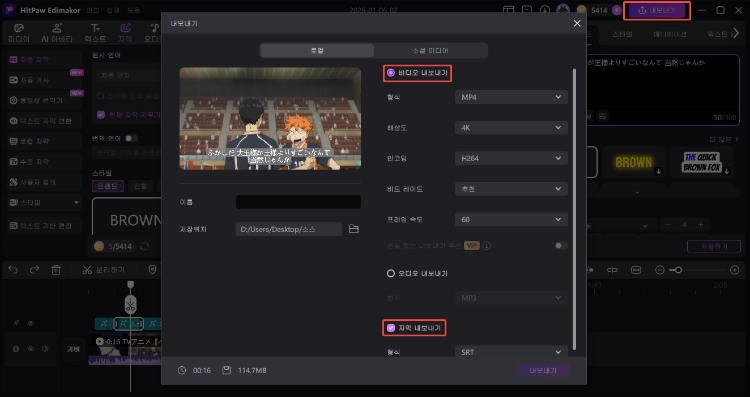Image resolution: width=750 pixels, height=397 pixels.
Task: Select the radio option under 자동 감지
Action: click(100, 96)
